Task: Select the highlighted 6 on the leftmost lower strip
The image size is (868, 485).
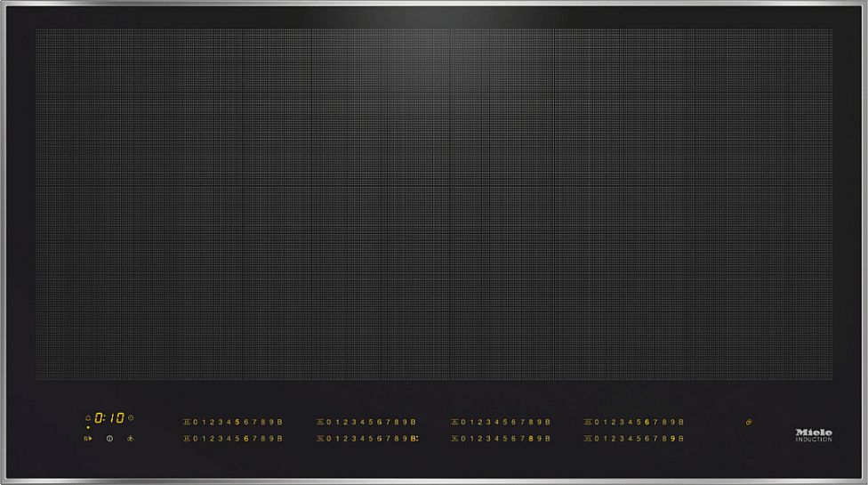Action: point(245,439)
